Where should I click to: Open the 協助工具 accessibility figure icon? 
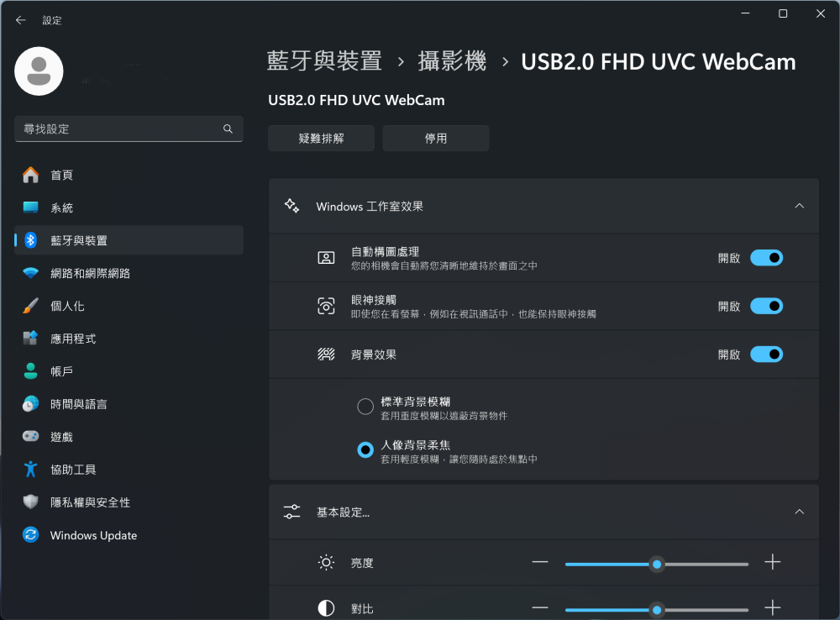pyautogui.click(x=30, y=469)
